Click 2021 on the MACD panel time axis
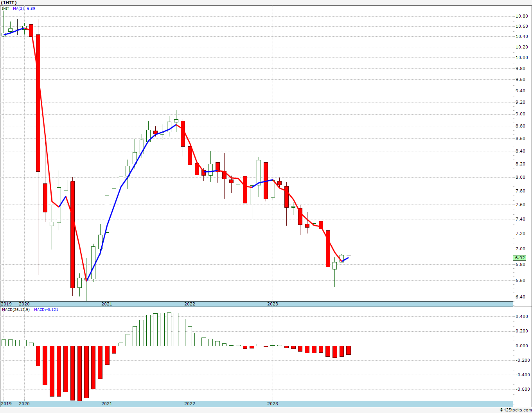The image size is (532, 413). click(x=107, y=404)
